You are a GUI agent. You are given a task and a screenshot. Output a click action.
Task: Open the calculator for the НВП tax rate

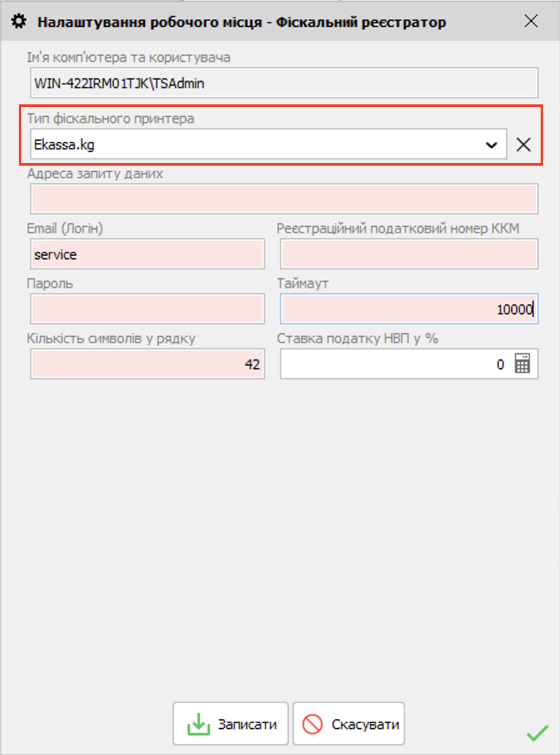(x=522, y=364)
